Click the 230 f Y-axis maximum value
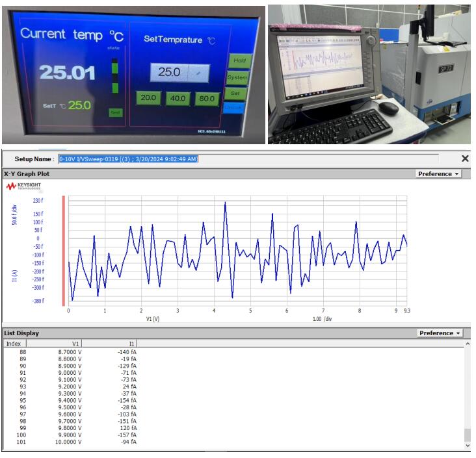476x458 pixels. pyautogui.click(x=38, y=201)
